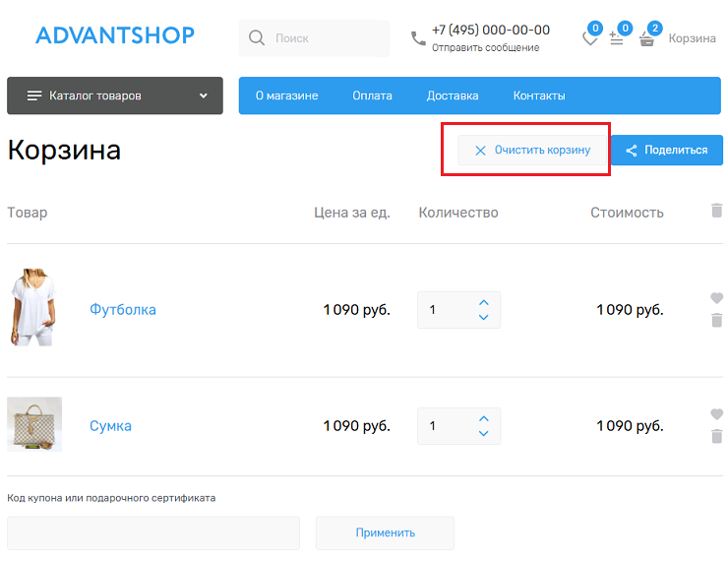Viewport: 728px width, 561px height.
Task: Decrease Сумка quantity with down arrow
Action: pos(483,434)
